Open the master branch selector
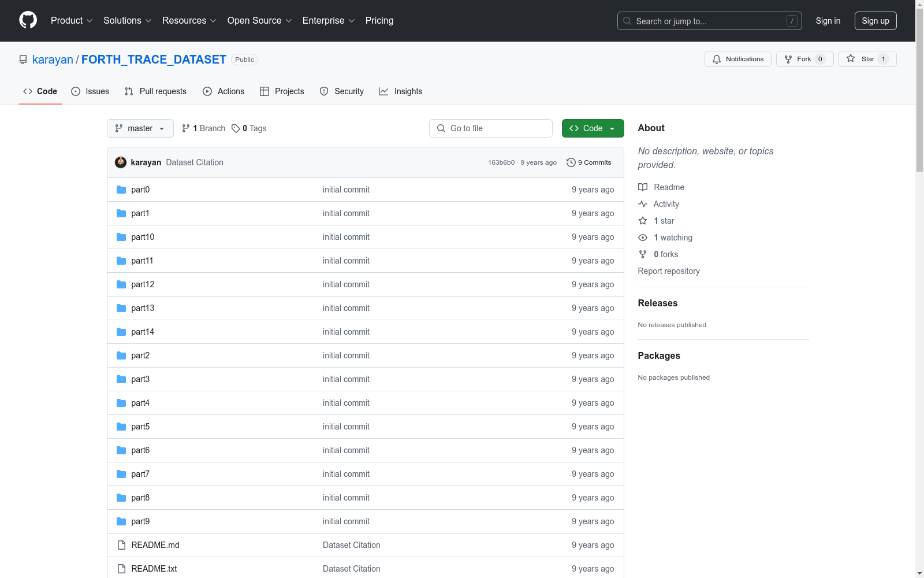 (140, 128)
